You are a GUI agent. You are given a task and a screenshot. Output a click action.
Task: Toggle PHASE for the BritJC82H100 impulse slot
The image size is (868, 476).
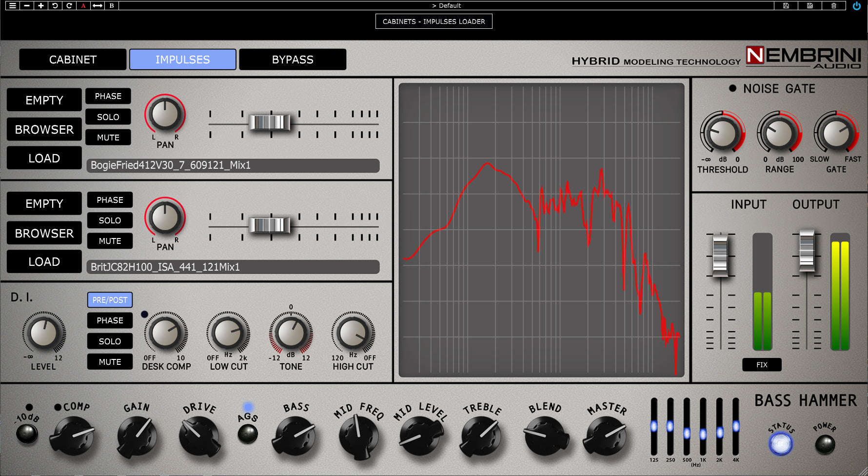pos(110,200)
